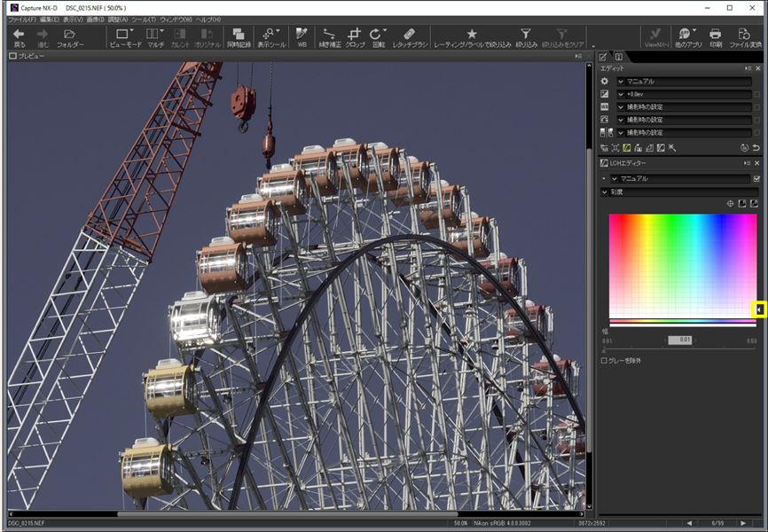This screenshot has width=768, height=532.
Task: Toggle the グレーを除外 exclude gray checkbox
Action: coord(604,361)
